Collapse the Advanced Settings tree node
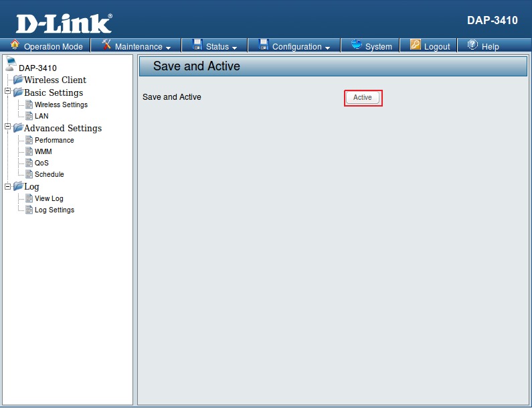 click(7, 127)
